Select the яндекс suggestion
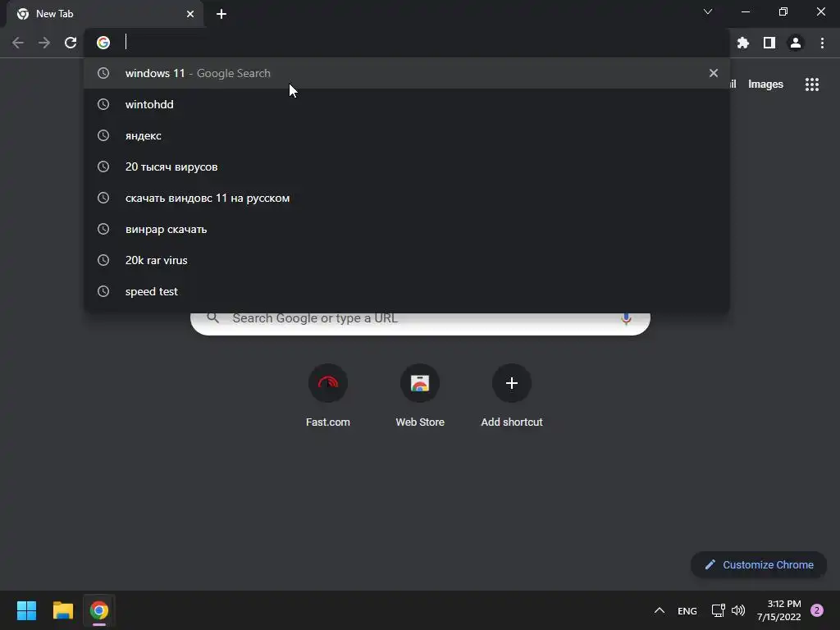 coord(407,135)
